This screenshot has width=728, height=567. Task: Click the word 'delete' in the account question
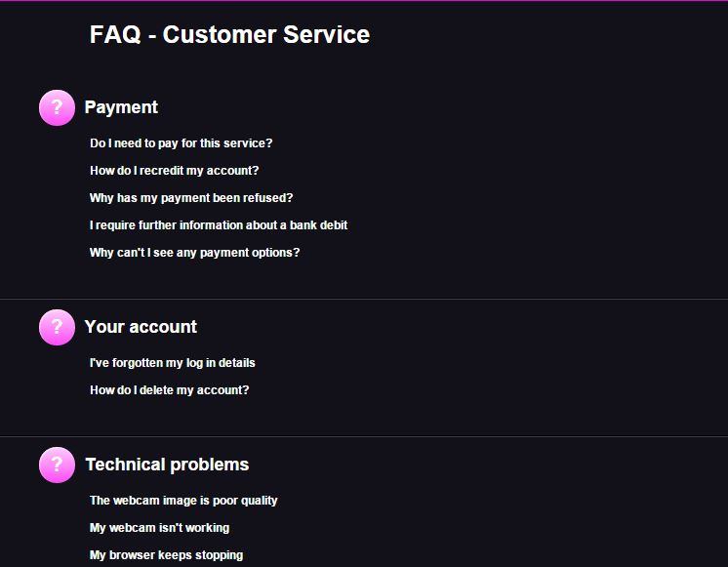coord(156,390)
